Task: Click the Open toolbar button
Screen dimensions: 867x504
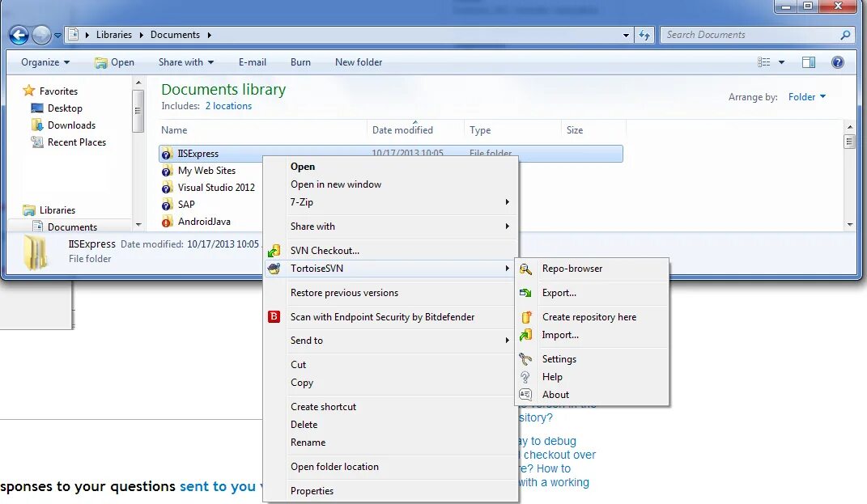Action: pos(114,62)
